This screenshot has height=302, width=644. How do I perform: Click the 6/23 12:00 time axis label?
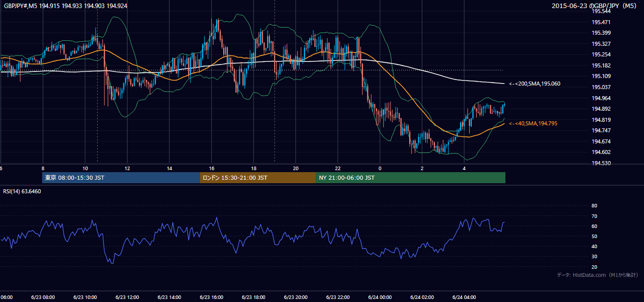coord(127,297)
